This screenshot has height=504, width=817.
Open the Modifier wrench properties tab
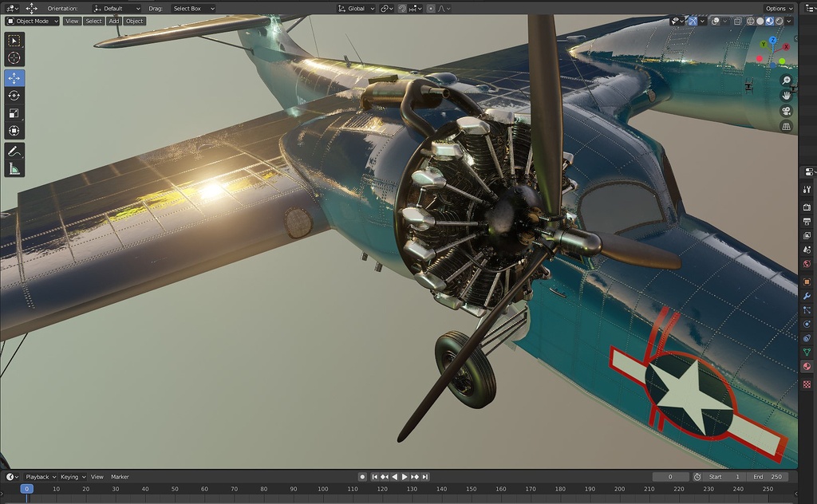coord(807,296)
